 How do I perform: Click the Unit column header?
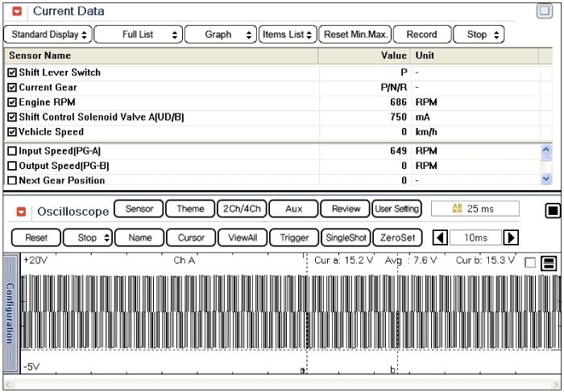tap(475, 56)
